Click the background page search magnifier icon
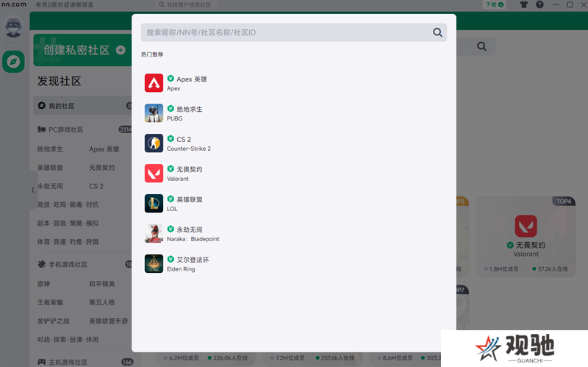Image resolution: width=588 pixels, height=367 pixels. point(481,46)
